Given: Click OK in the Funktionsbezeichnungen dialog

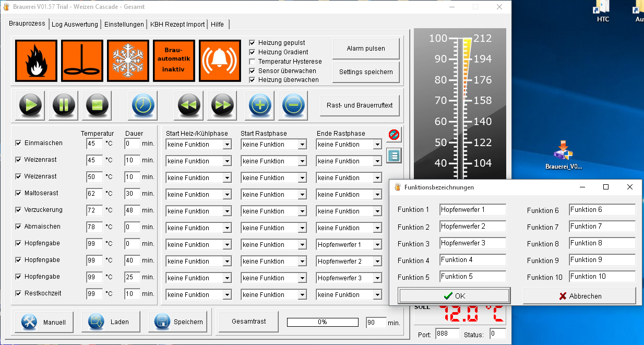Looking at the screenshot, I should [x=454, y=296].
